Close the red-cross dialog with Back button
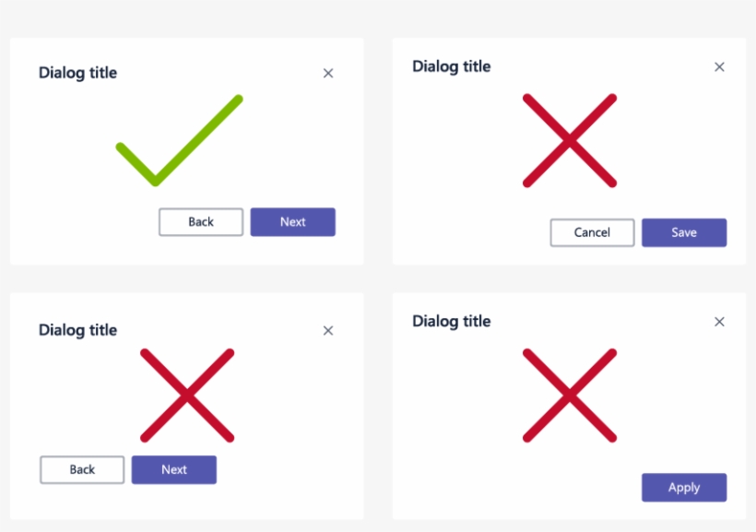 pyautogui.click(x=328, y=331)
